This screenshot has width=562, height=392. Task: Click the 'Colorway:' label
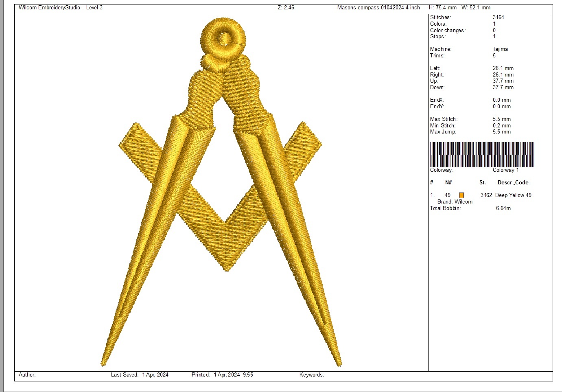(x=442, y=170)
